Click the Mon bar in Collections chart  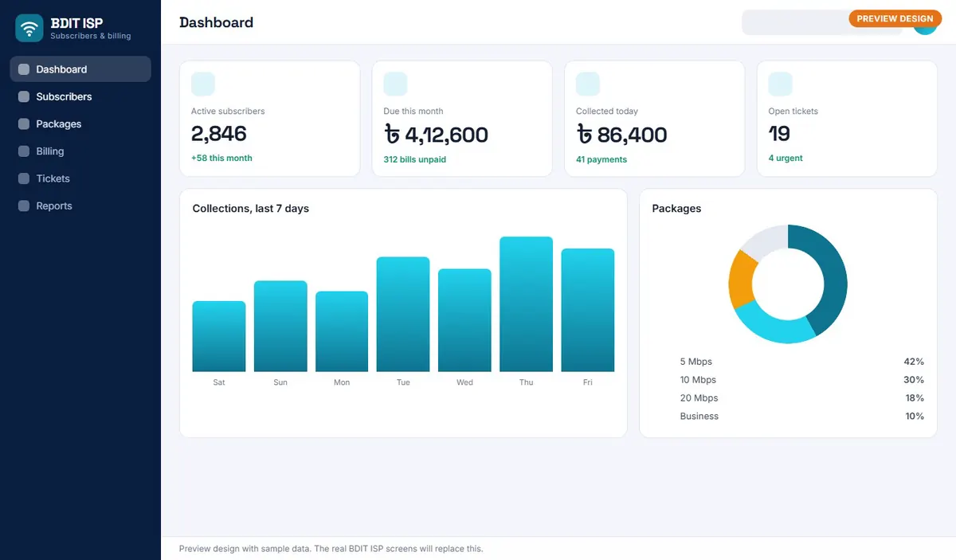click(x=342, y=331)
